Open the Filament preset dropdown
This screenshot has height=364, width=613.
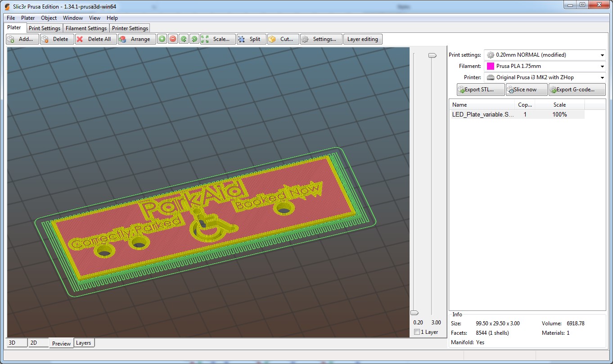(x=545, y=66)
